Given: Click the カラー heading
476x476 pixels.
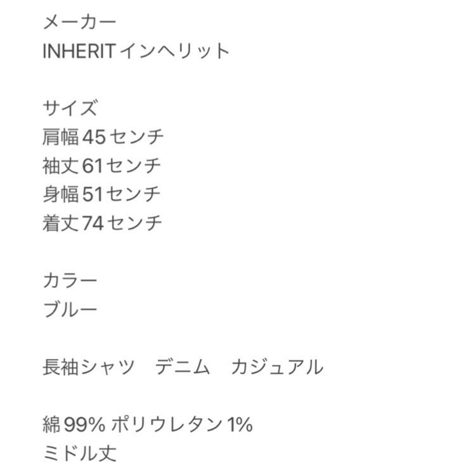Looking at the screenshot, I should tap(70, 280).
